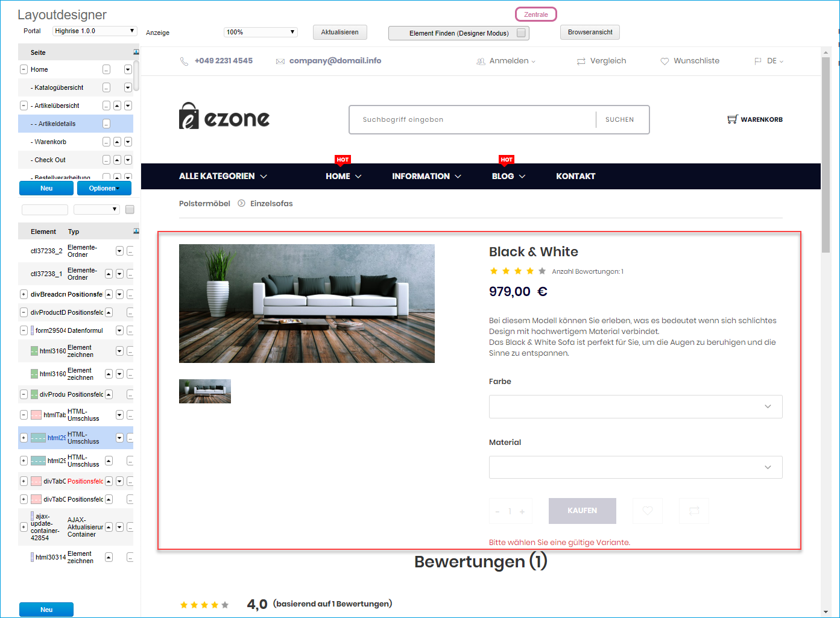This screenshot has width=840, height=618.
Task: Collapse the Artikelübersicht tree node
Action: (24, 106)
